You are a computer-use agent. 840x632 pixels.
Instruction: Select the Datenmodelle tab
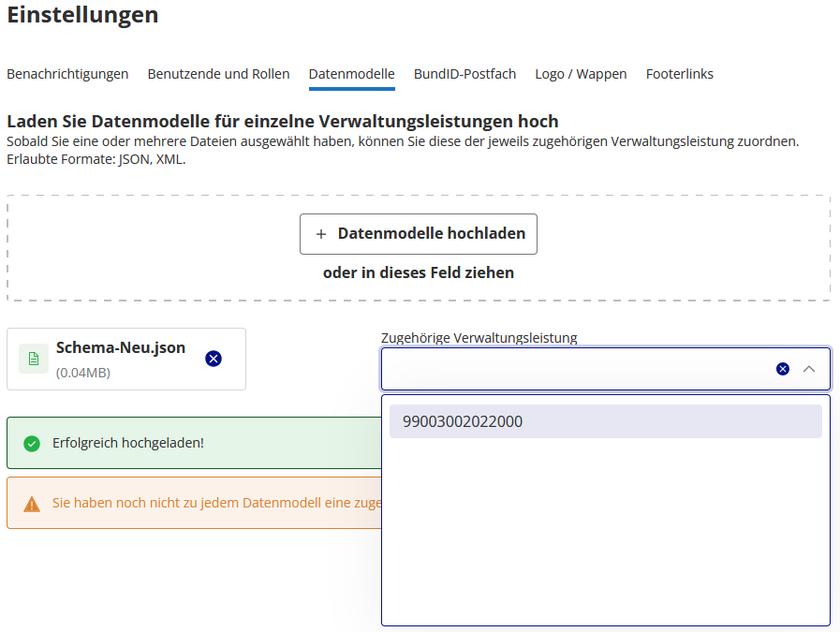[352, 74]
